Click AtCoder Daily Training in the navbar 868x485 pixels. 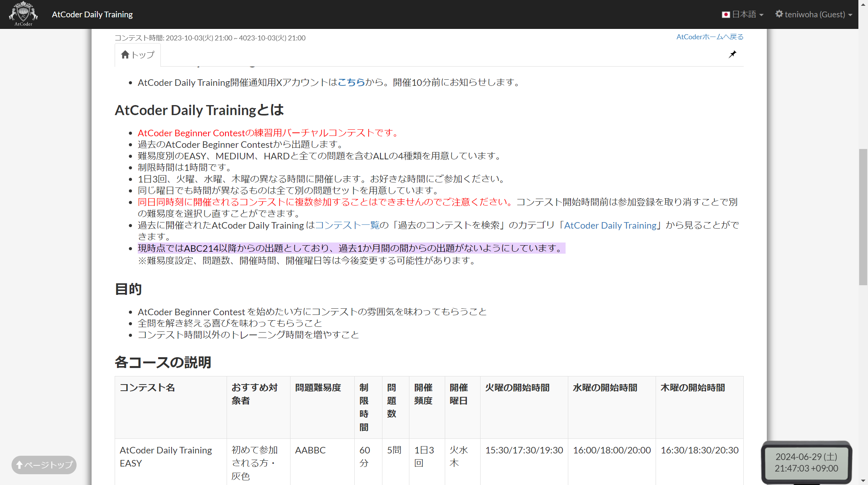92,14
